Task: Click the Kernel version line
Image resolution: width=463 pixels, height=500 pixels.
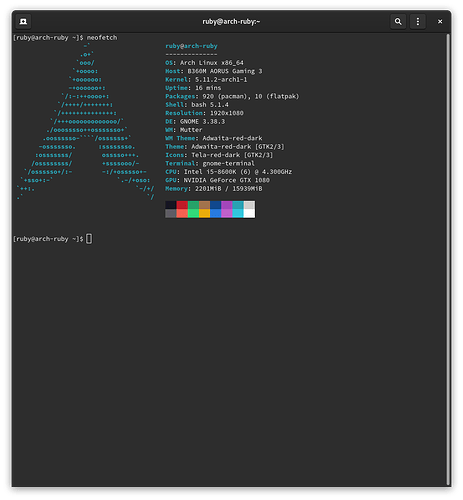Action: pos(206,80)
